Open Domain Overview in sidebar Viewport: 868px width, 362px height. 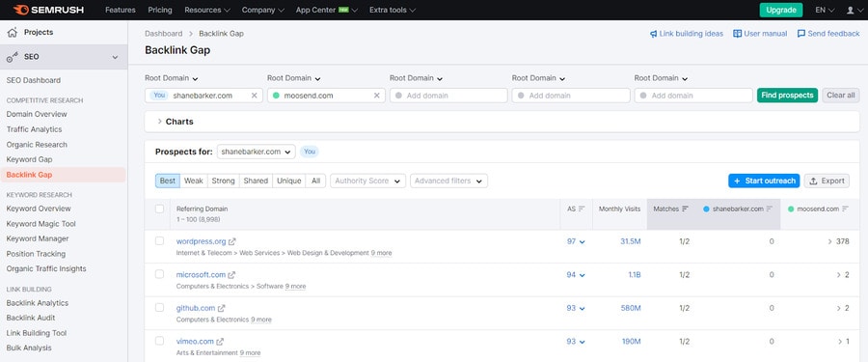(37, 114)
